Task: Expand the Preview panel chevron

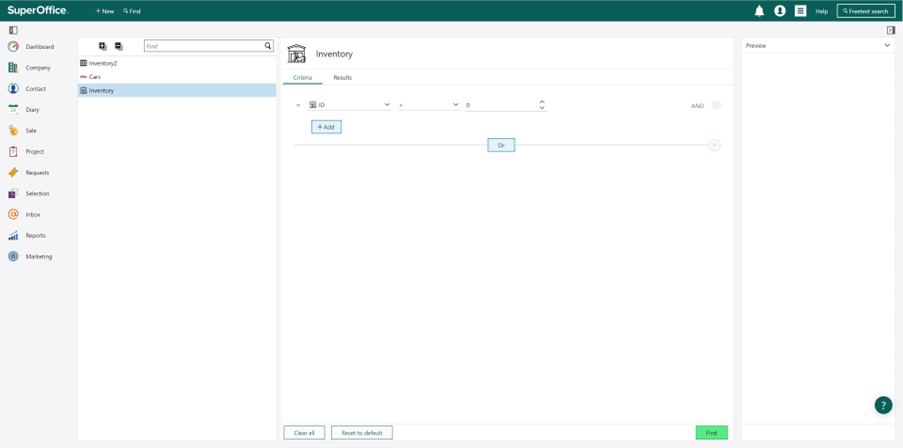Action: pyautogui.click(x=887, y=45)
